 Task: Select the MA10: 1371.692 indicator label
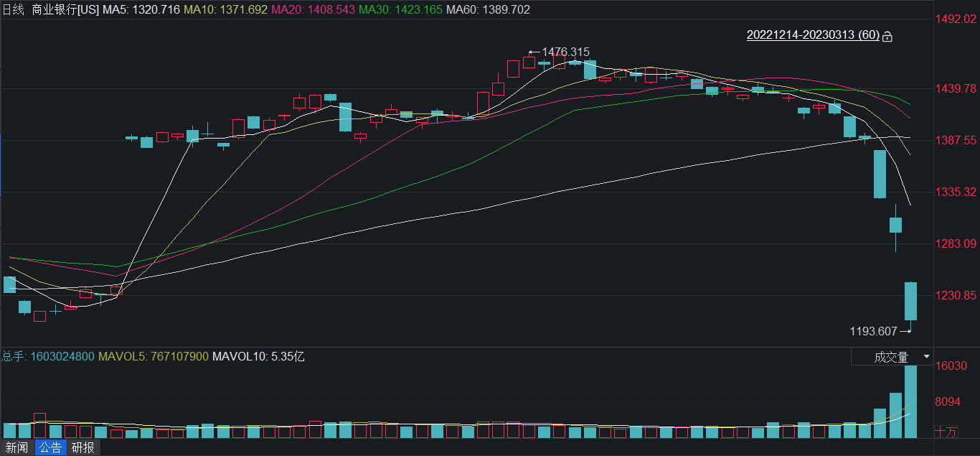point(225,10)
